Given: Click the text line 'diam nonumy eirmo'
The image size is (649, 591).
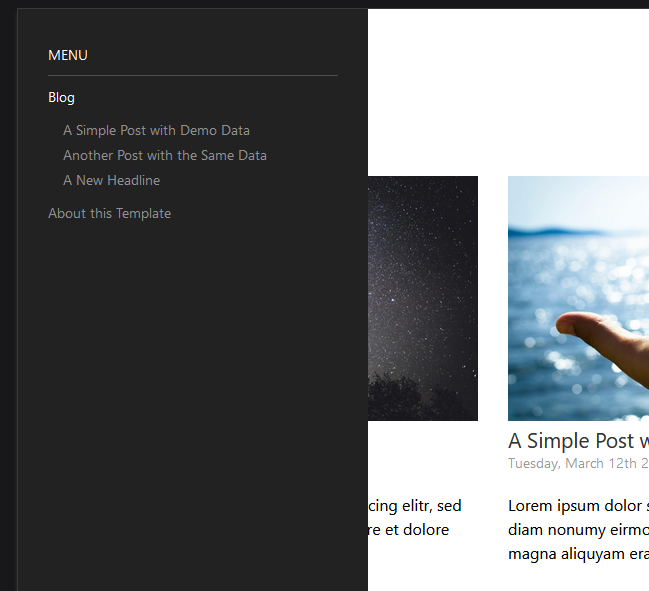Looking at the screenshot, I should pos(578,530).
